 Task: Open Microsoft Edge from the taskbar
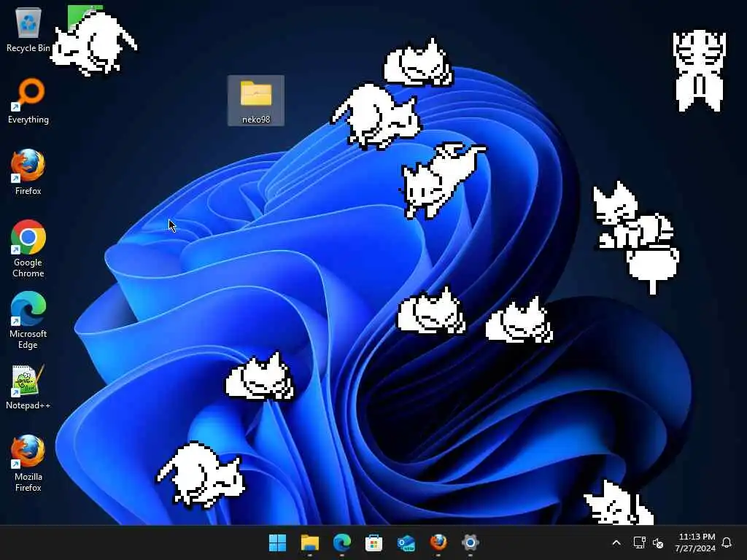341,542
